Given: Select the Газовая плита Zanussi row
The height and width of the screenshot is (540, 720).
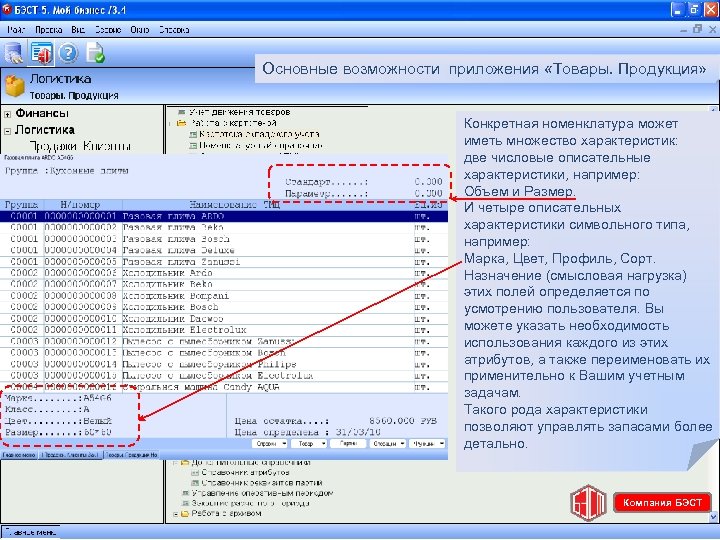Looking at the screenshot, I should point(224,262).
